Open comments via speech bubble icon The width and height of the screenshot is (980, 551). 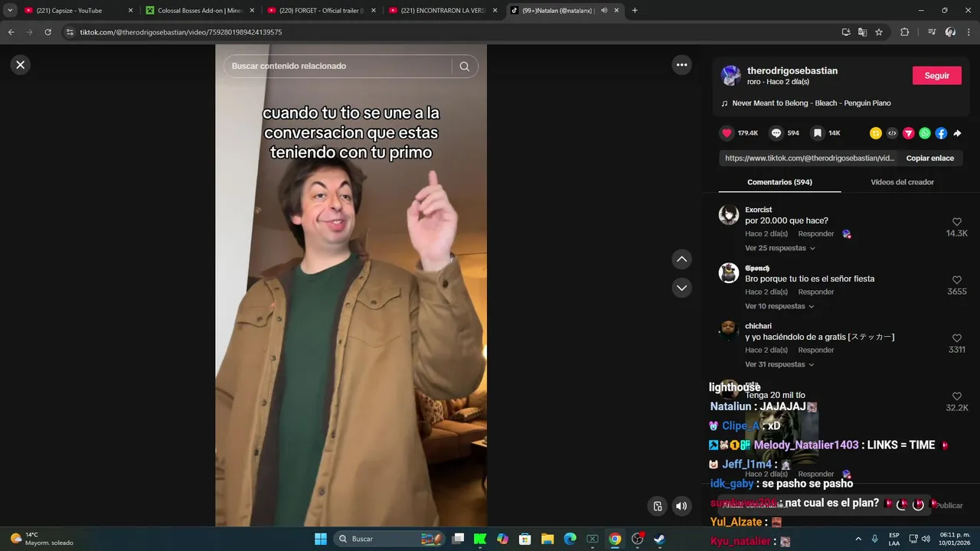point(776,133)
